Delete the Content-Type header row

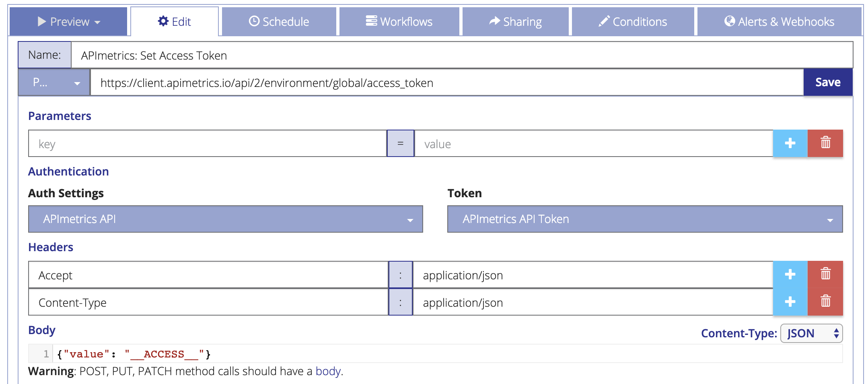(825, 302)
